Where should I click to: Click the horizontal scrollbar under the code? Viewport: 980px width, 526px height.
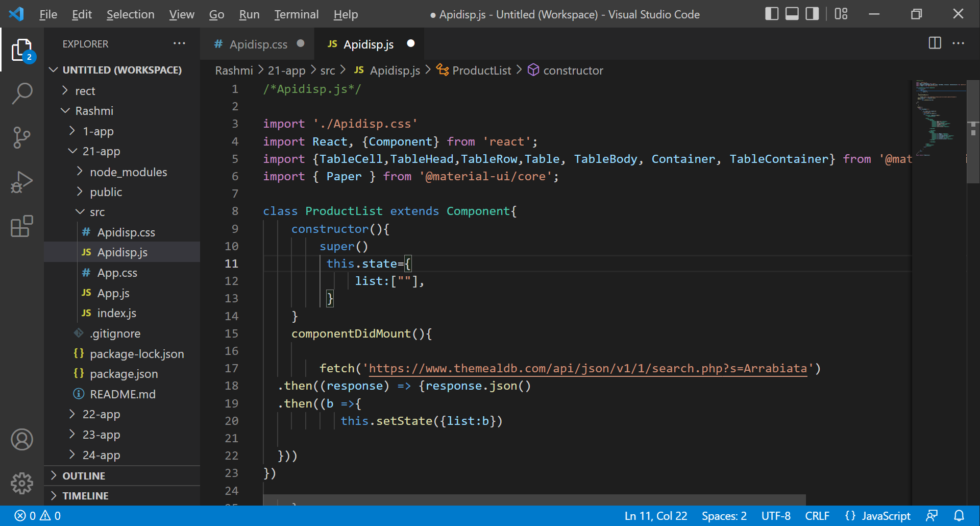click(534, 499)
